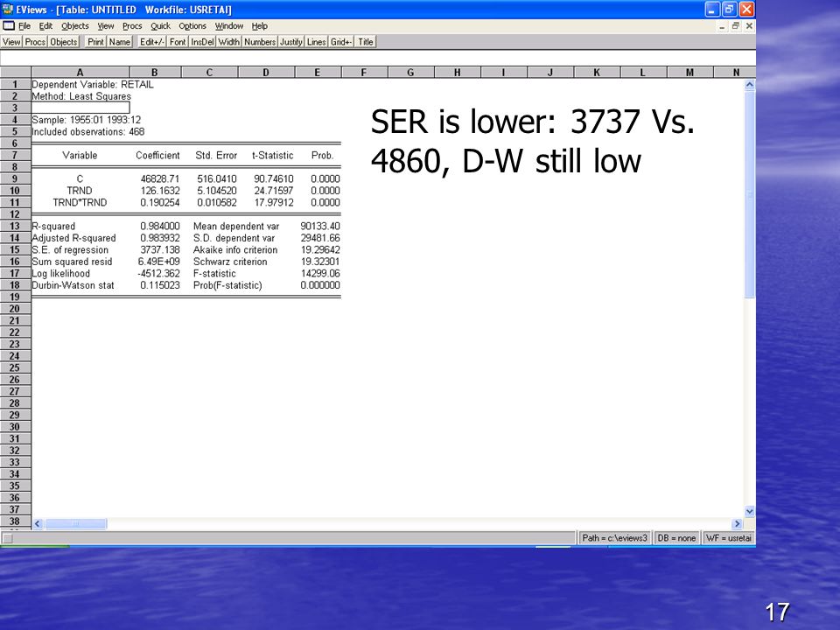Click the Lines toolbar button

[x=317, y=42]
